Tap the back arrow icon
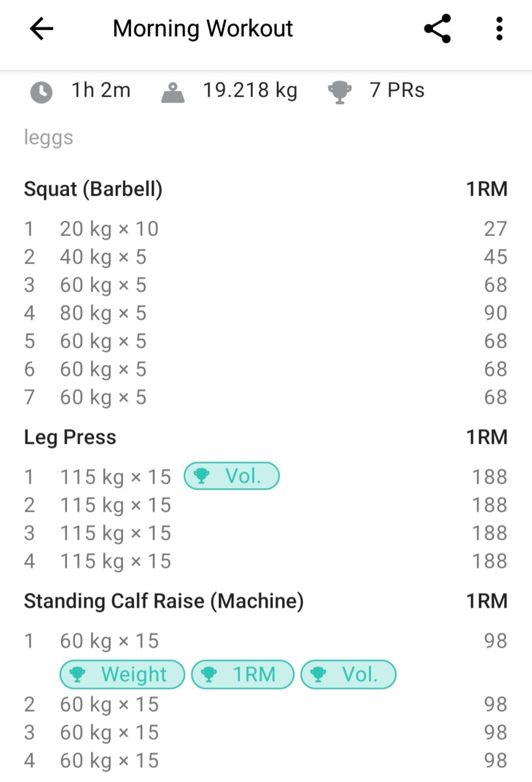Screen dimensions: 532x782 [41, 29]
